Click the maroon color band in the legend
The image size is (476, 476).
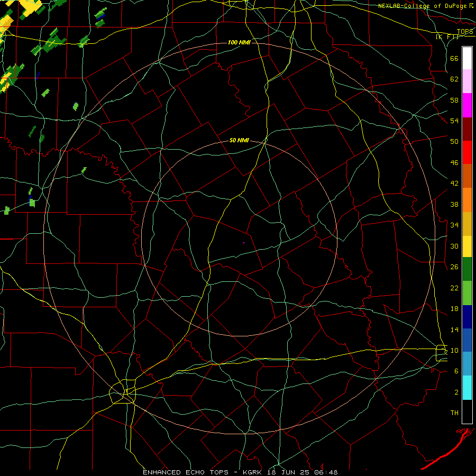[x=467, y=129]
